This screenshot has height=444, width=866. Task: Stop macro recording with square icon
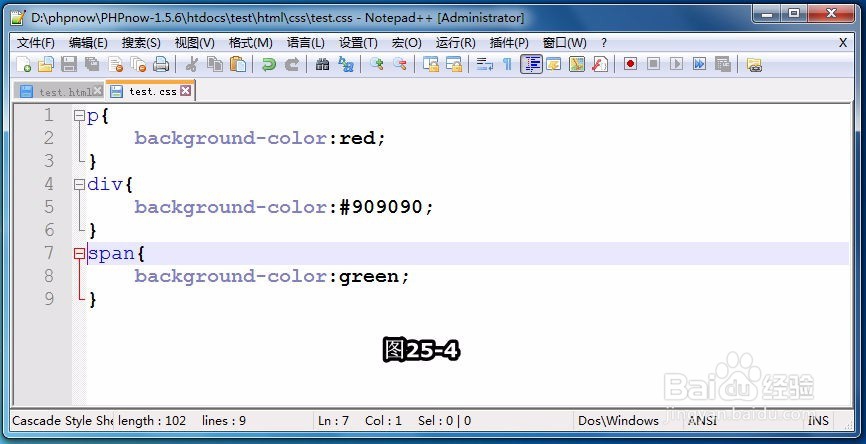click(653, 65)
